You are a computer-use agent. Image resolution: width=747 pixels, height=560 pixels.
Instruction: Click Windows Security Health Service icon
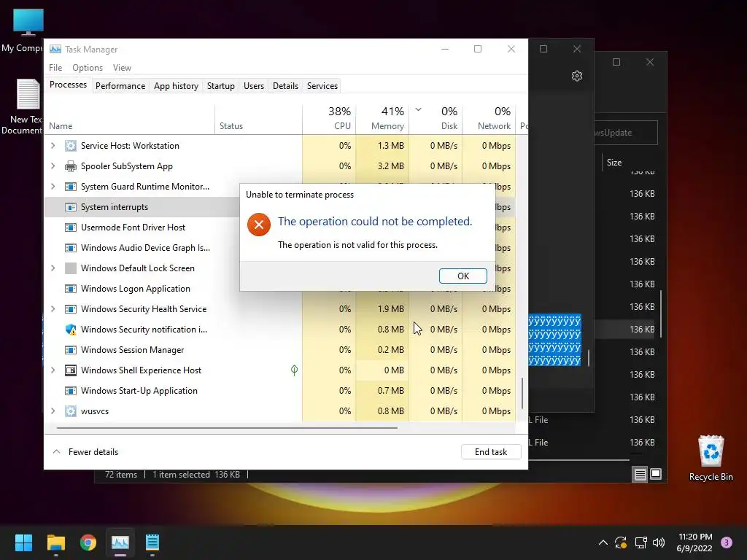(x=71, y=309)
